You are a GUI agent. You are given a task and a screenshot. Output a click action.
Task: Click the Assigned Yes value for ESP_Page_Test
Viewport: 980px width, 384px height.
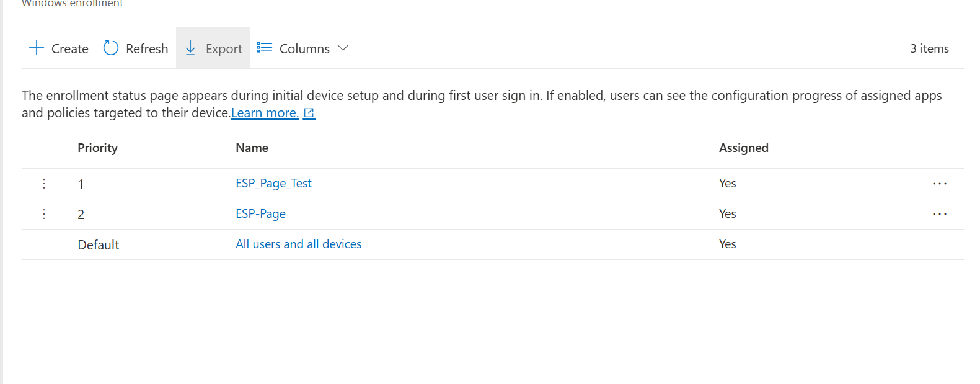click(x=727, y=183)
